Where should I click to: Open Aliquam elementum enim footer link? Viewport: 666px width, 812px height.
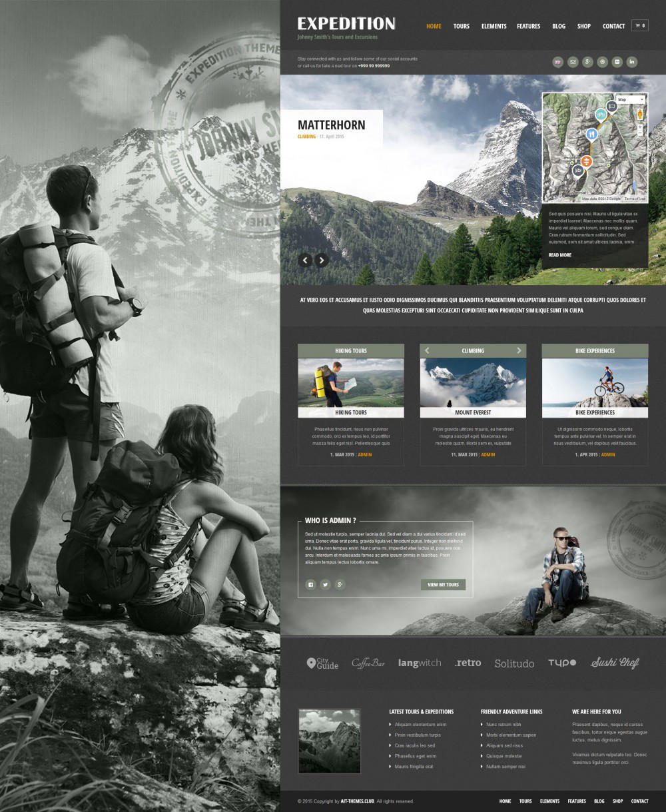coord(420,724)
